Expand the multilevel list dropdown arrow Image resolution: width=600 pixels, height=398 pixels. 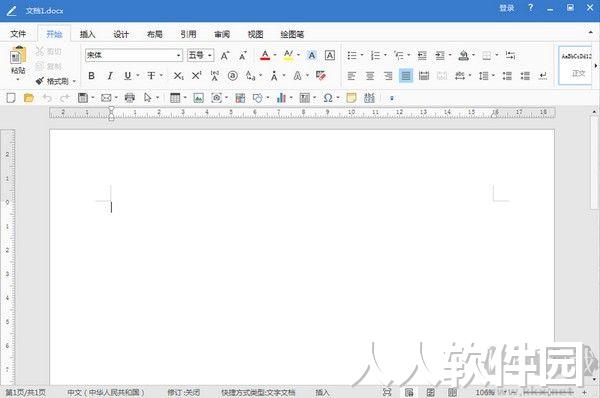409,55
